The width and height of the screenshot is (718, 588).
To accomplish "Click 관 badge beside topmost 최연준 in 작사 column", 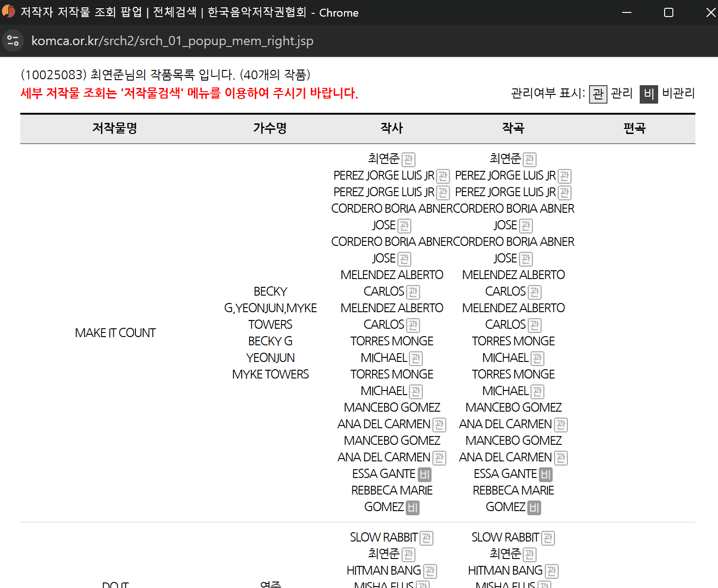I will tap(408, 159).
